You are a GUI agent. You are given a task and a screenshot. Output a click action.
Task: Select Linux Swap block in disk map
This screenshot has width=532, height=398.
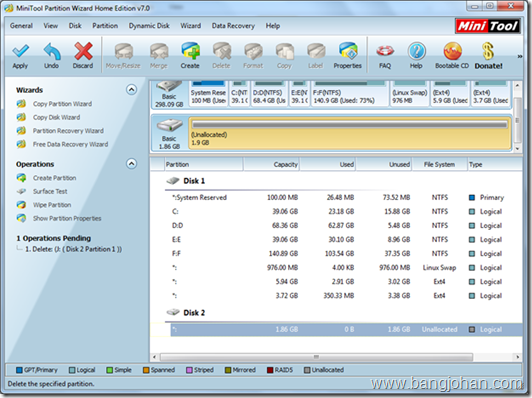409,94
